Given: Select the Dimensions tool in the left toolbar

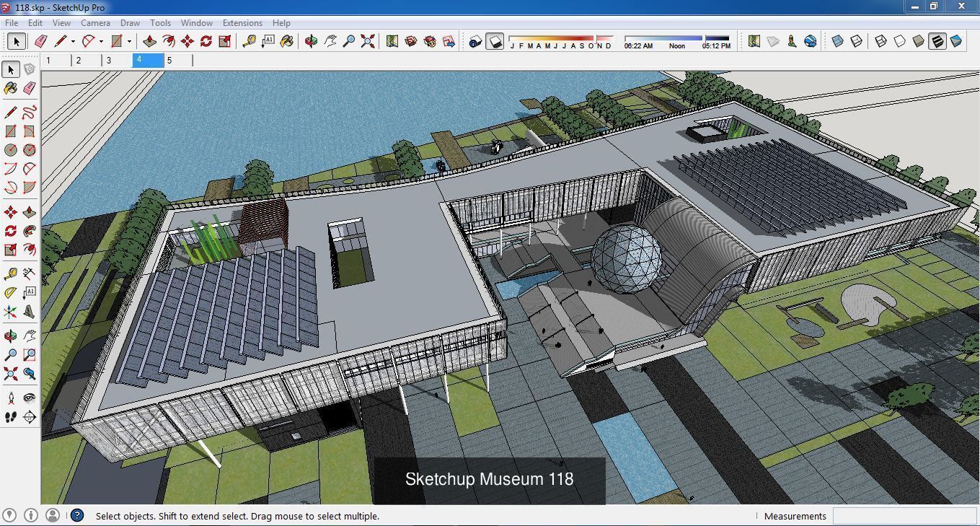Looking at the screenshot, I should (x=29, y=274).
